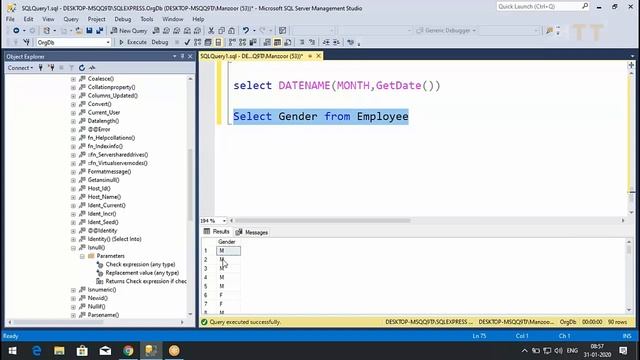Toggle the IntelliSense Enabled icon
The height and width of the screenshot is (360, 640).
coord(218,42)
